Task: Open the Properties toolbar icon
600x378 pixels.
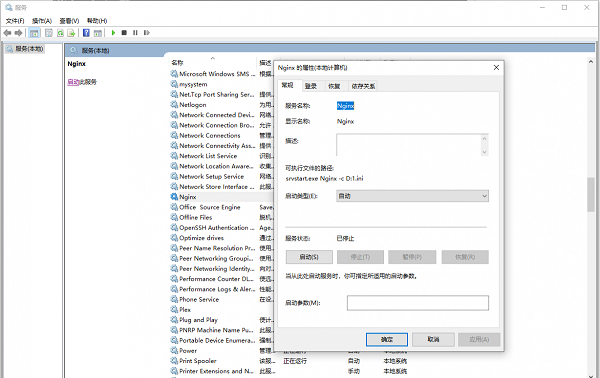Action: click(49, 33)
